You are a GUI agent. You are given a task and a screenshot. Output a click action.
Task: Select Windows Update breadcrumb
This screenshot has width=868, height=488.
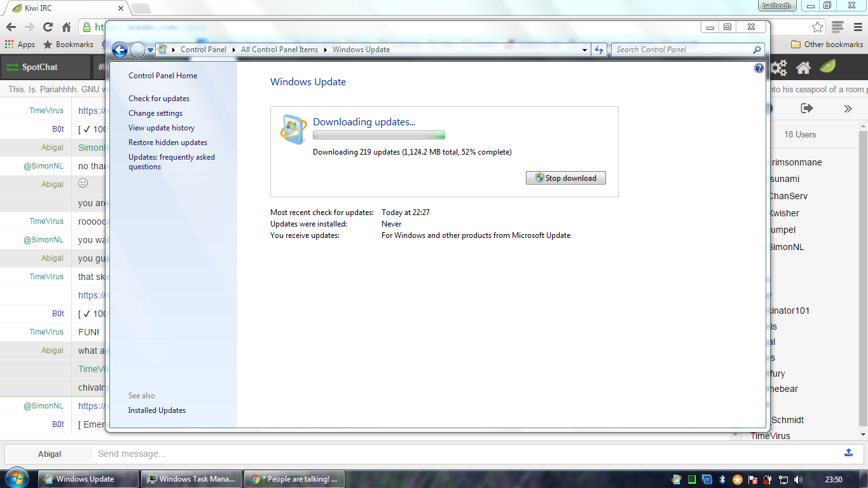pos(361,50)
